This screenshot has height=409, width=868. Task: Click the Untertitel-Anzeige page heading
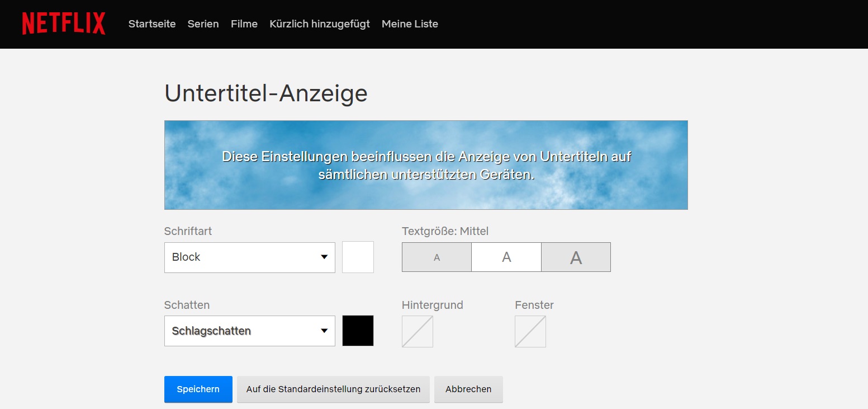(266, 93)
